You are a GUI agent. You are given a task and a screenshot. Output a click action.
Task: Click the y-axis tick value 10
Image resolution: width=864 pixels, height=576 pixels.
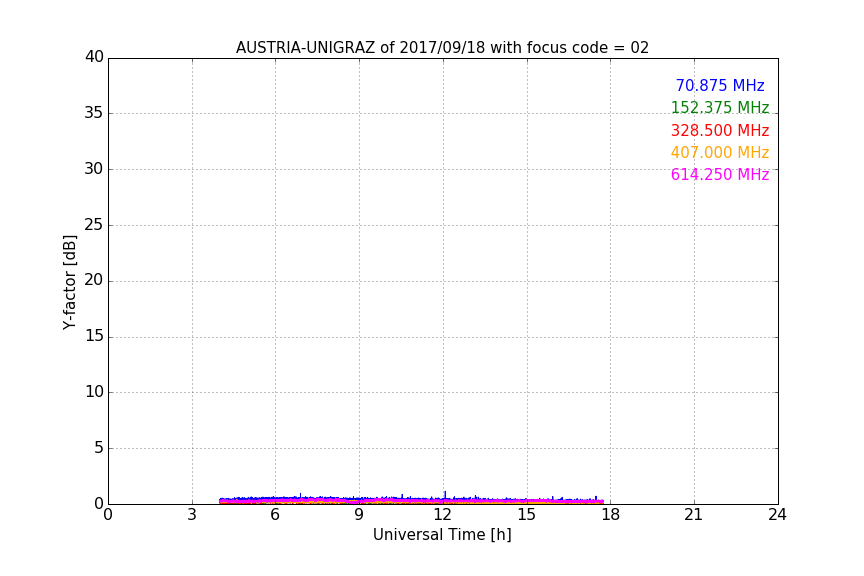94,392
